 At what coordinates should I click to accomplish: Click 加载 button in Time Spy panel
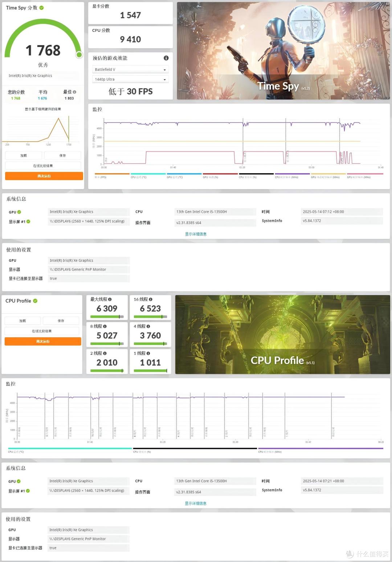pyautogui.click(x=24, y=156)
